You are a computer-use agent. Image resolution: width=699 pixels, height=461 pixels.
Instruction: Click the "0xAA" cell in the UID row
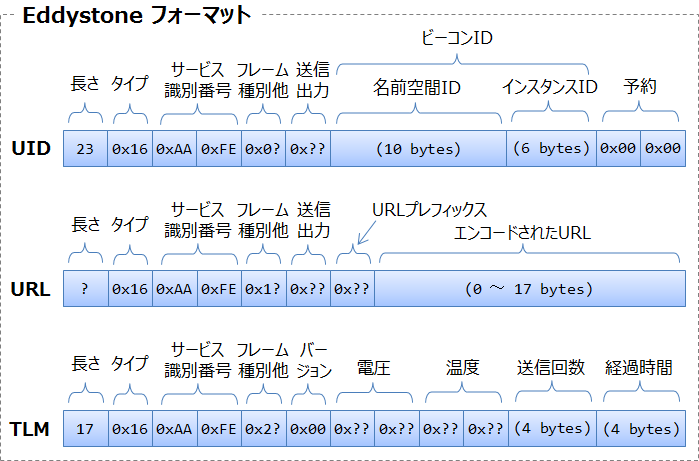tap(174, 148)
